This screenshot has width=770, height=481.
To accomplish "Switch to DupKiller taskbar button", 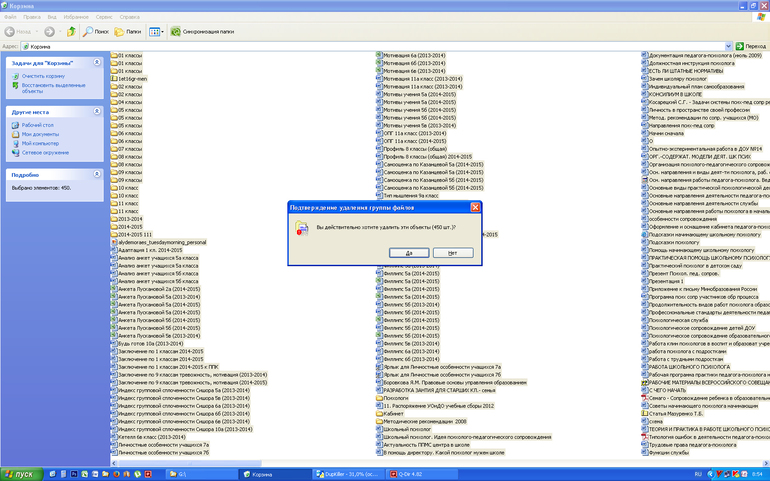I will coord(346,473).
